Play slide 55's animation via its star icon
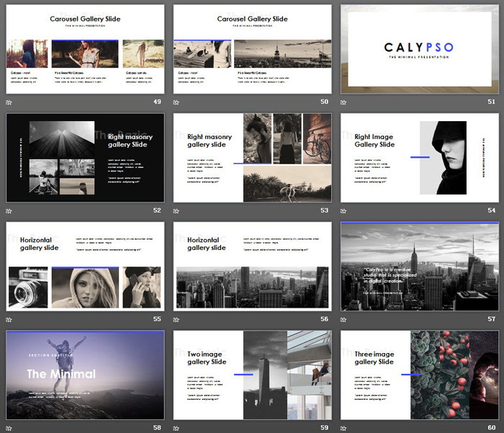The image size is (504, 433). pos(9,319)
